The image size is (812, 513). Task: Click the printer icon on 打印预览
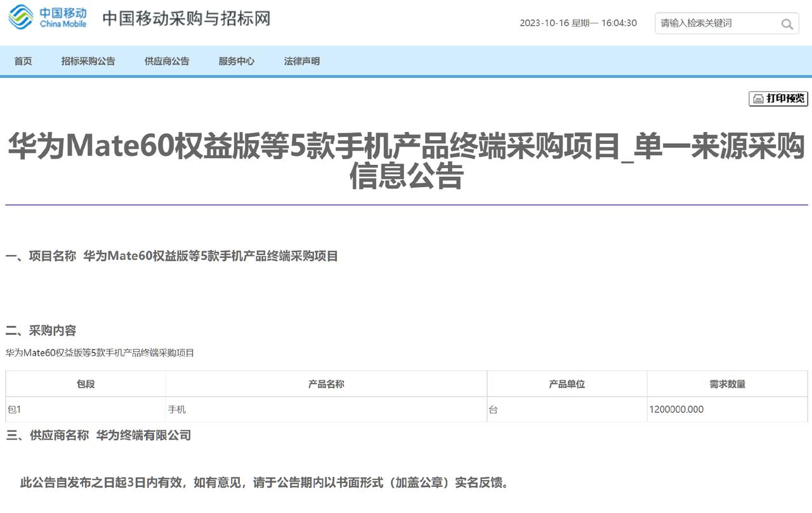(x=758, y=99)
